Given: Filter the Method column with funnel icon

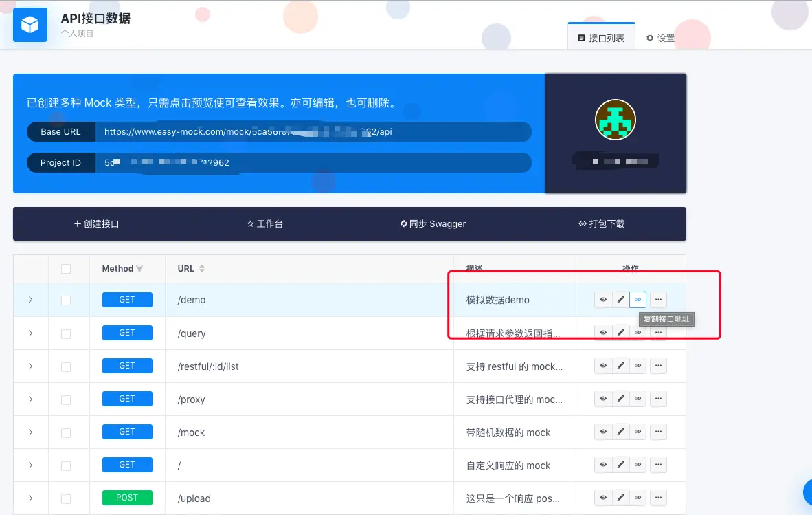Looking at the screenshot, I should 139,268.
